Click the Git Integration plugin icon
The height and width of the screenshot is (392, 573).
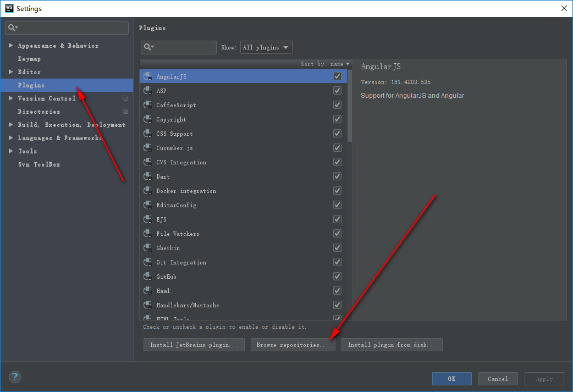[x=147, y=262]
